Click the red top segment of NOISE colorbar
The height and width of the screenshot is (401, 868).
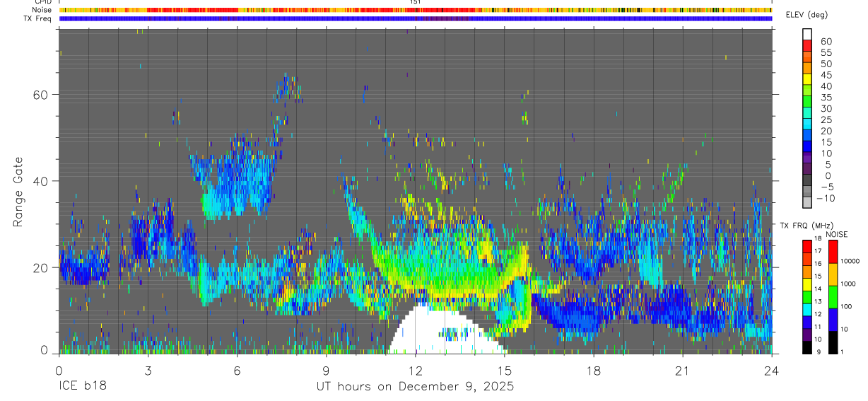[833, 252]
